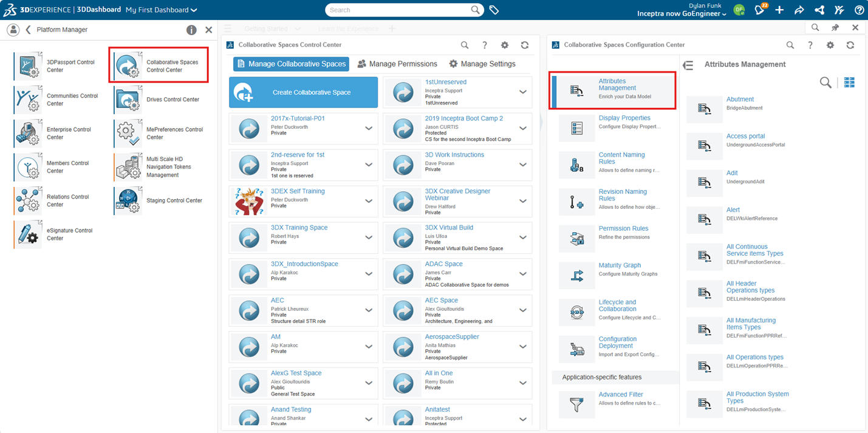The height and width of the screenshot is (433, 868).
Task: Open Alert attribute type
Action: 733,210
